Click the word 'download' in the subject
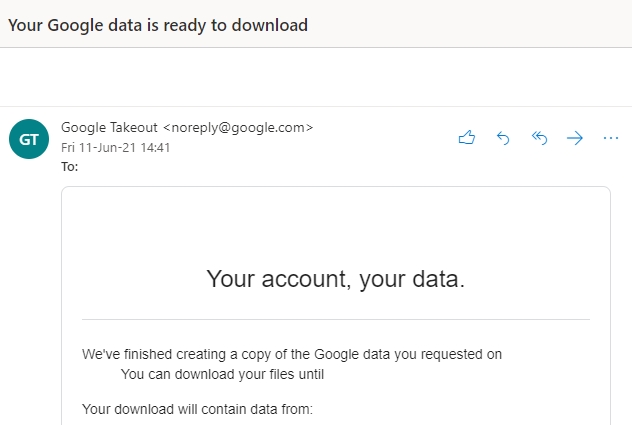 pos(270,25)
